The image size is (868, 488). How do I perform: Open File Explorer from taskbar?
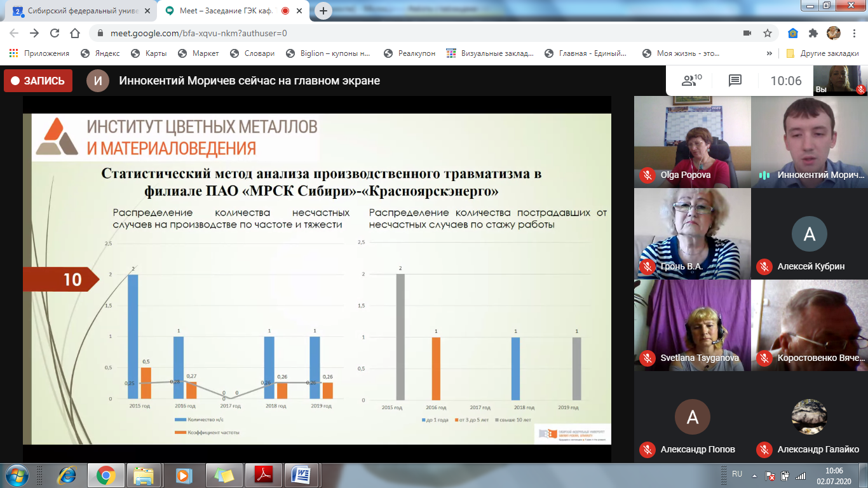(x=144, y=475)
